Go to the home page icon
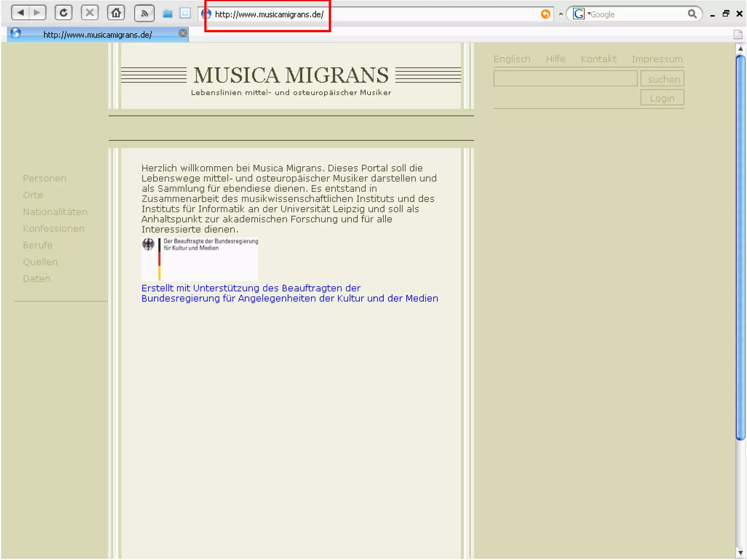 116,13
